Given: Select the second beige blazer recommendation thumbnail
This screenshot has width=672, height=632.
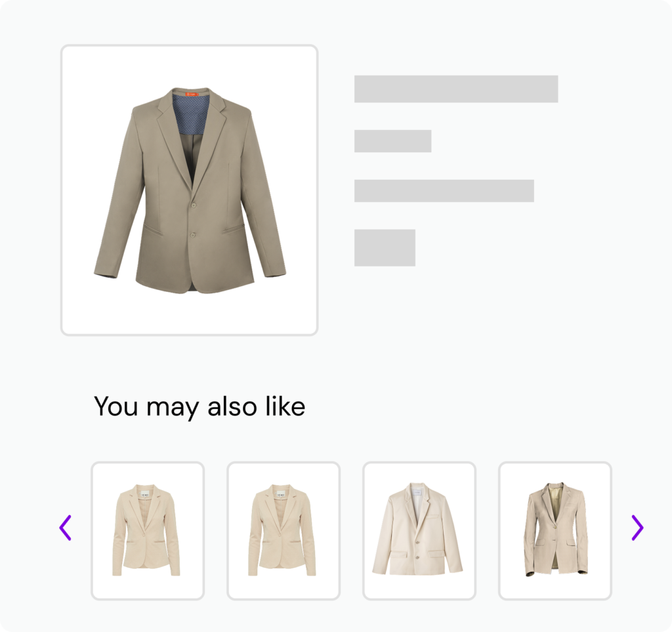Looking at the screenshot, I should click(283, 530).
